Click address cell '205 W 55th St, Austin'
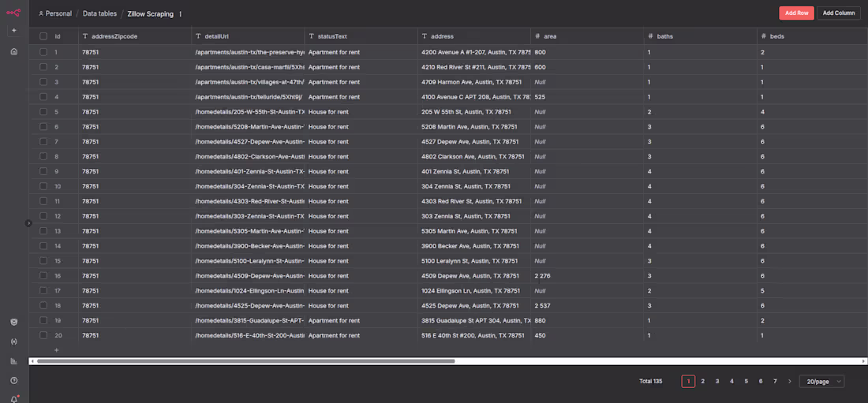 click(474, 111)
